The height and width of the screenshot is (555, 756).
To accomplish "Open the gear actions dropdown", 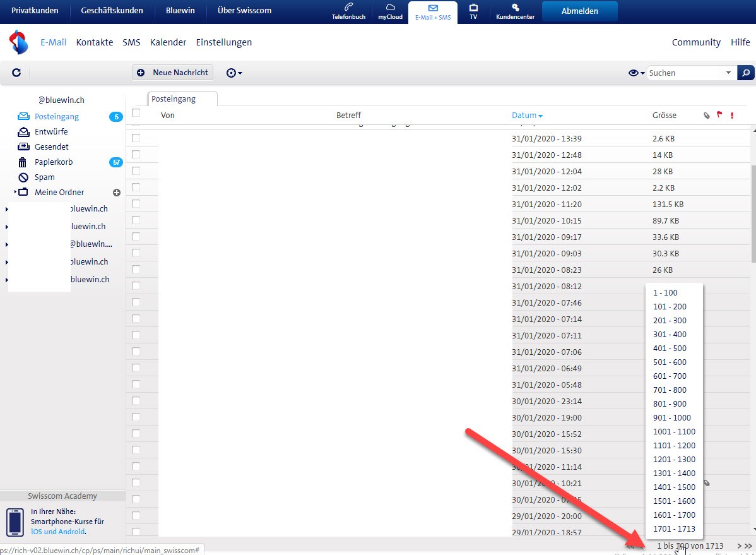I will [234, 73].
